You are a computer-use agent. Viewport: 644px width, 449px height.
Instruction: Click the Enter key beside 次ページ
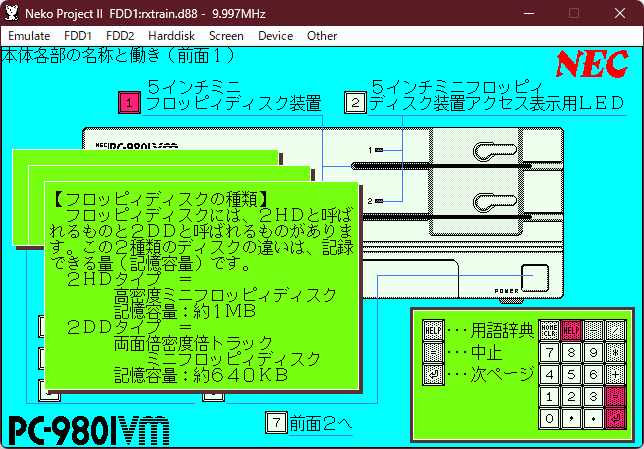tap(433, 375)
